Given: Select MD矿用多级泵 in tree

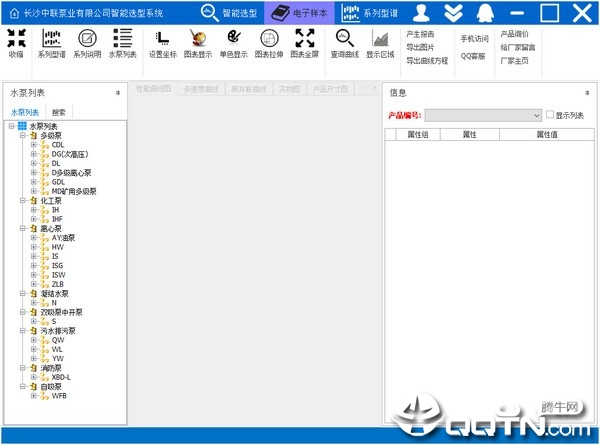Looking at the screenshot, I should point(74,191).
